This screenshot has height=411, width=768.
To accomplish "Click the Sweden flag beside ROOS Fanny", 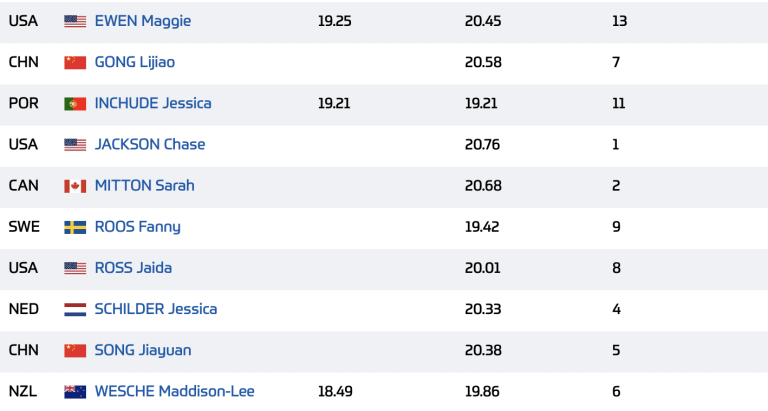I will click(75, 227).
